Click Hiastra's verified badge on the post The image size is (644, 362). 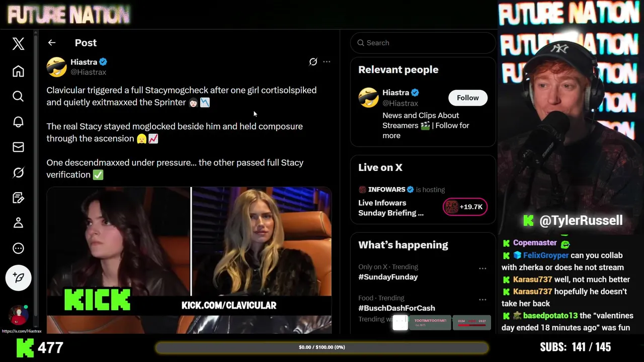pos(103,62)
